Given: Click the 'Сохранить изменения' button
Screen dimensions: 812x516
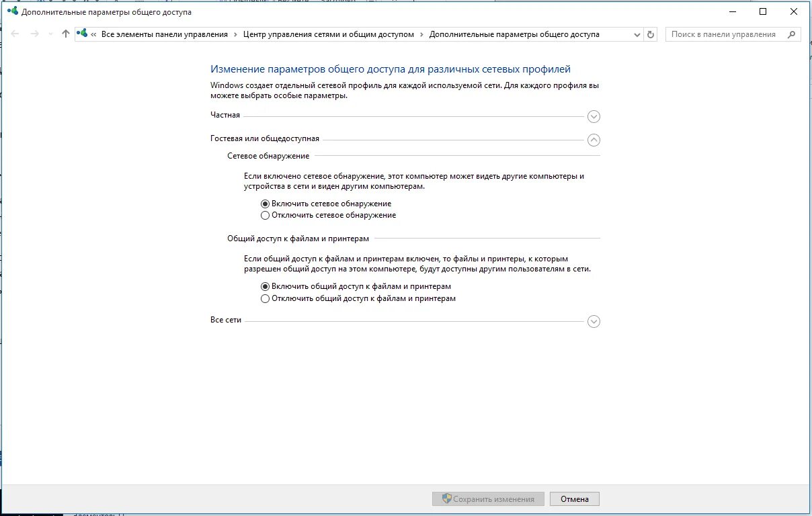Looking at the screenshot, I should [489, 499].
